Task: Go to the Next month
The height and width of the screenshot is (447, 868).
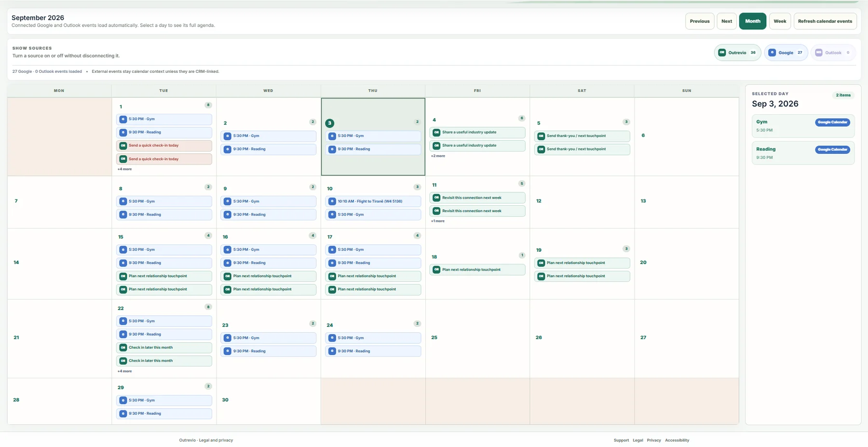Action: [x=726, y=21]
